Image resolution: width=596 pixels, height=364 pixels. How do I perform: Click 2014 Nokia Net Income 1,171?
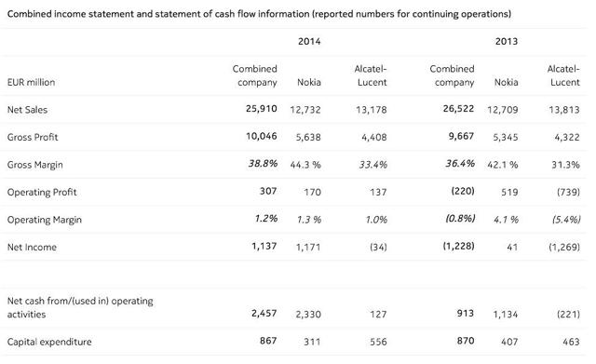pos(308,248)
